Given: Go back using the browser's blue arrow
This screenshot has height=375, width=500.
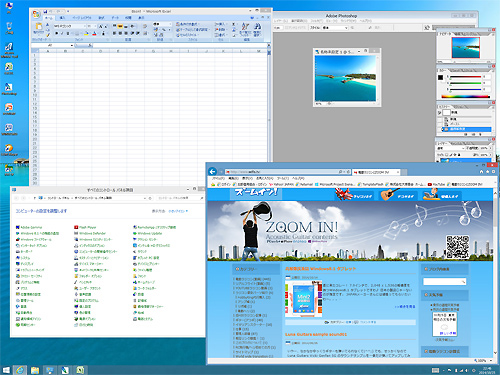Looking at the screenshot, I should [x=212, y=172].
